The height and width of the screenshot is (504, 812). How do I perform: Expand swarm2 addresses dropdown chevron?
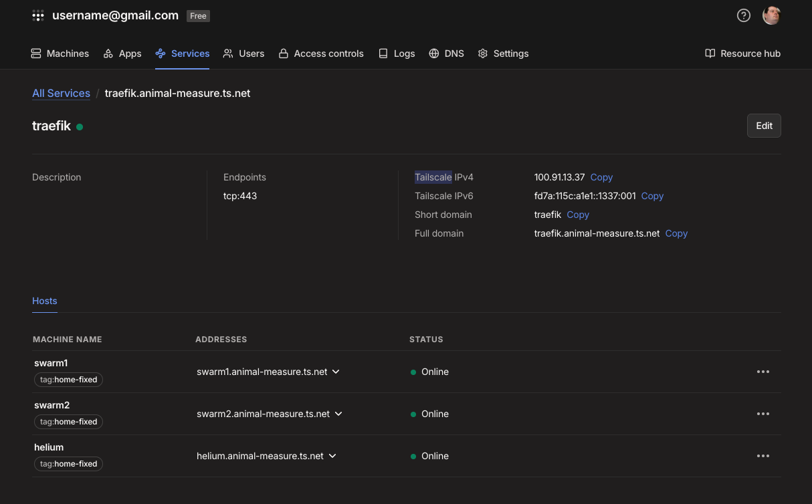click(338, 414)
